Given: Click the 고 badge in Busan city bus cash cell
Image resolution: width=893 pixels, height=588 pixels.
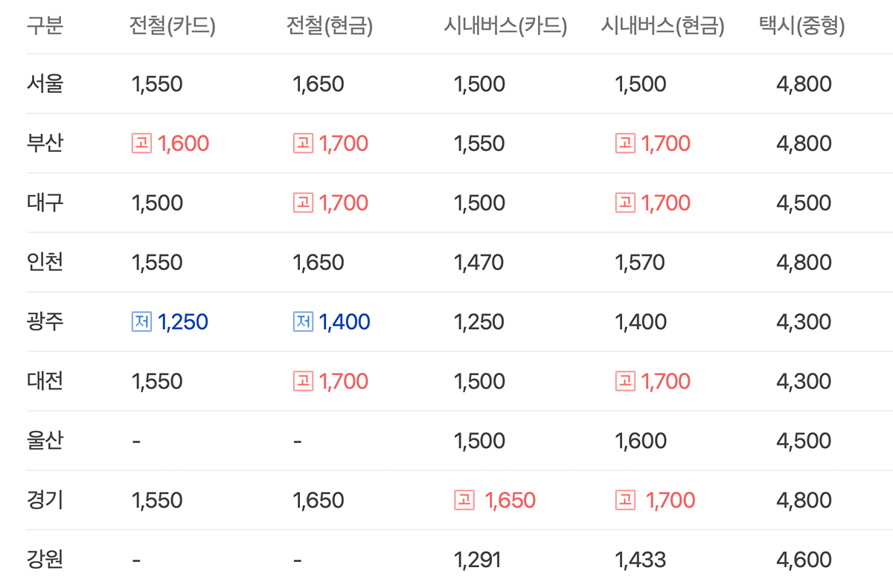Looking at the screenshot, I should (625, 143).
